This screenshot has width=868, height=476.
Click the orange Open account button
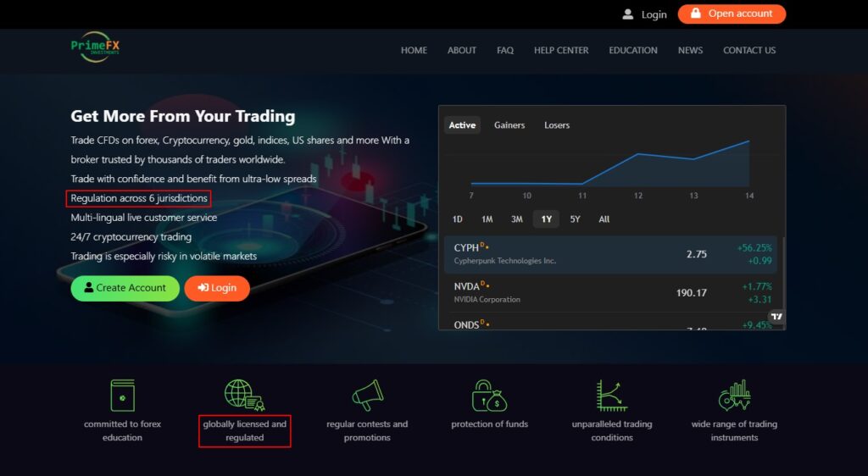tap(732, 14)
